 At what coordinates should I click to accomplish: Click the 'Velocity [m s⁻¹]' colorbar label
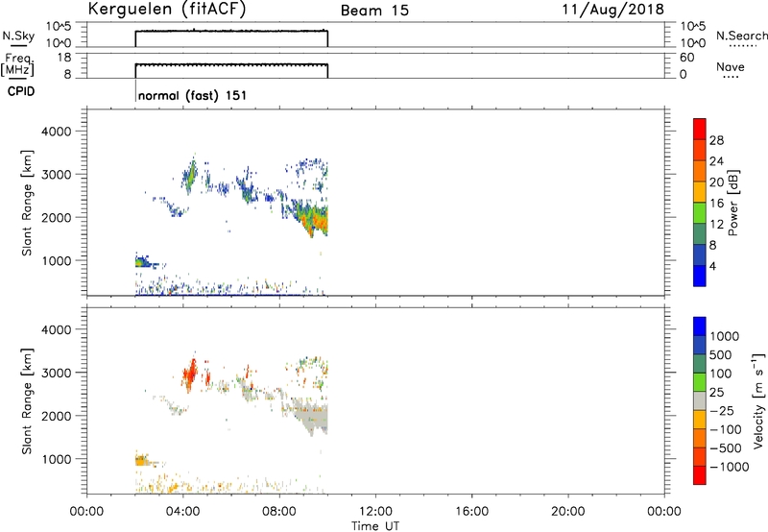(x=758, y=400)
